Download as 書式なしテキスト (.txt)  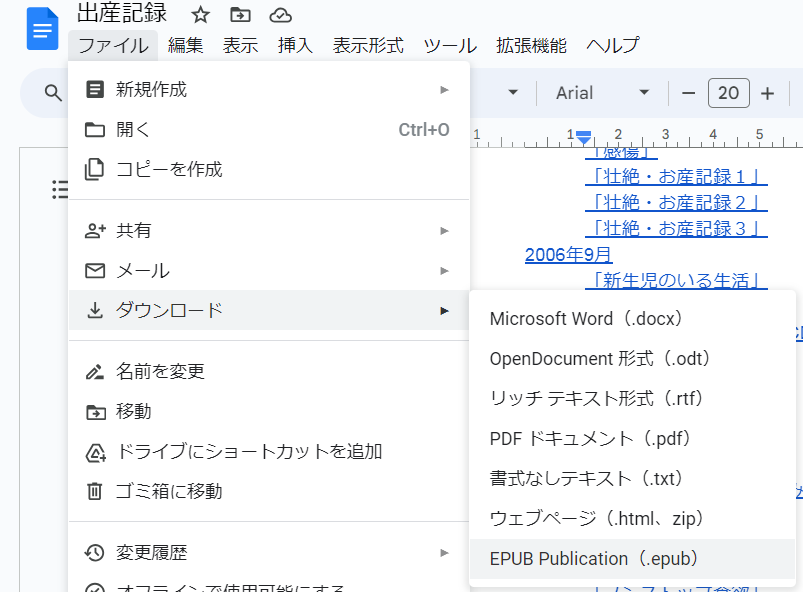click(632, 478)
